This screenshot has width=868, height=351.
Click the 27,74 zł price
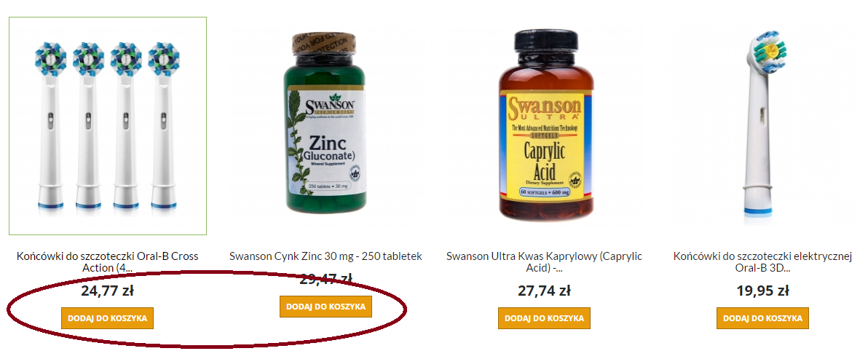(544, 290)
